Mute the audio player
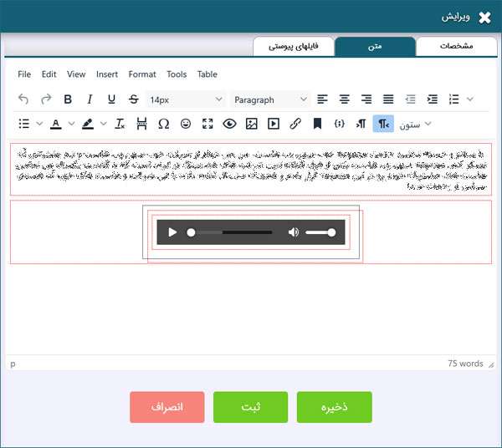The image size is (502, 448). point(294,232)
